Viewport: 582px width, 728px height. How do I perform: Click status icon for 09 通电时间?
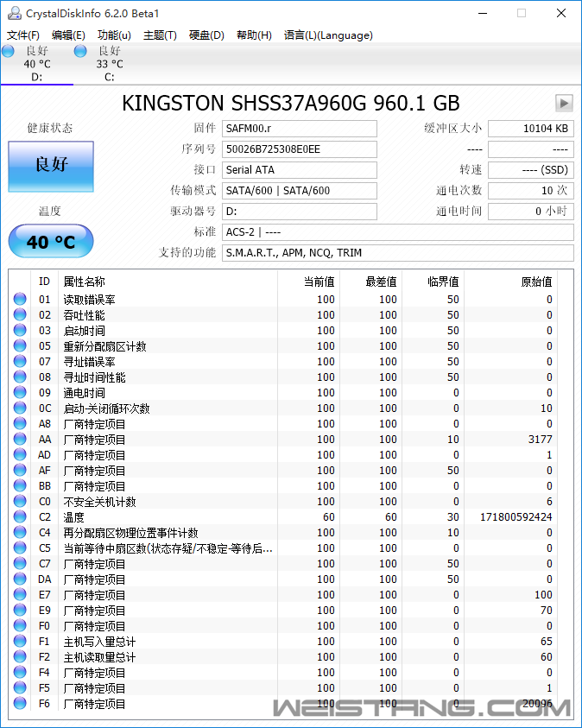point(20,392)
